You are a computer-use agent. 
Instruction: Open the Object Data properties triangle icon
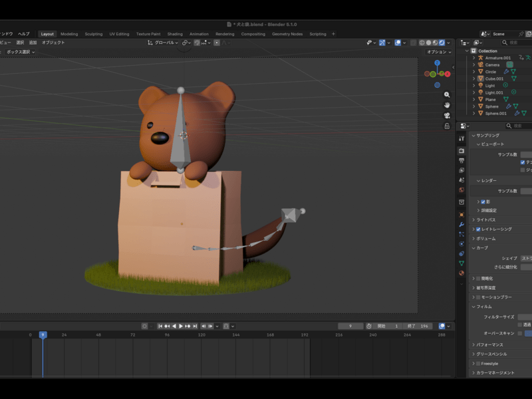[x=462, y=263]
